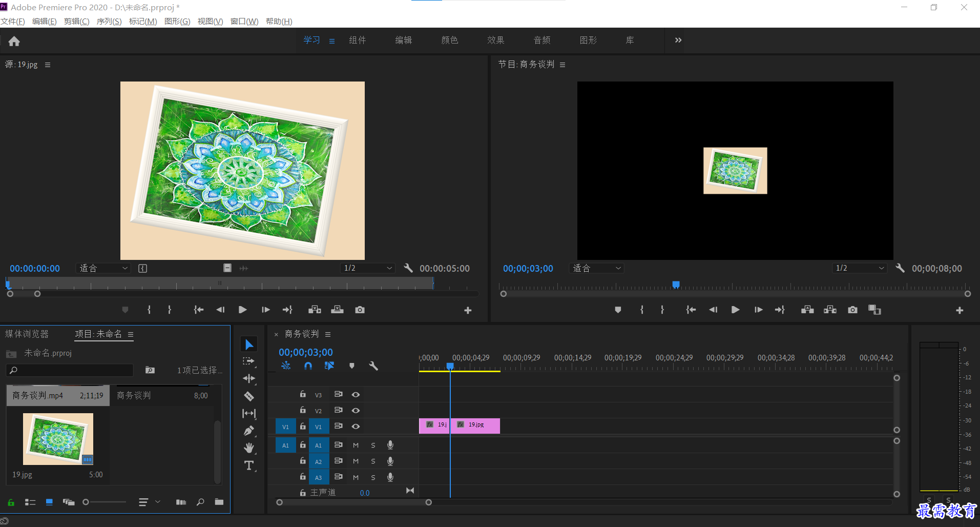Image resolution: width=980 pixels, height=527 pixels.
Task: Open program monitor zoom level dropdown
Action: point(596,268)
